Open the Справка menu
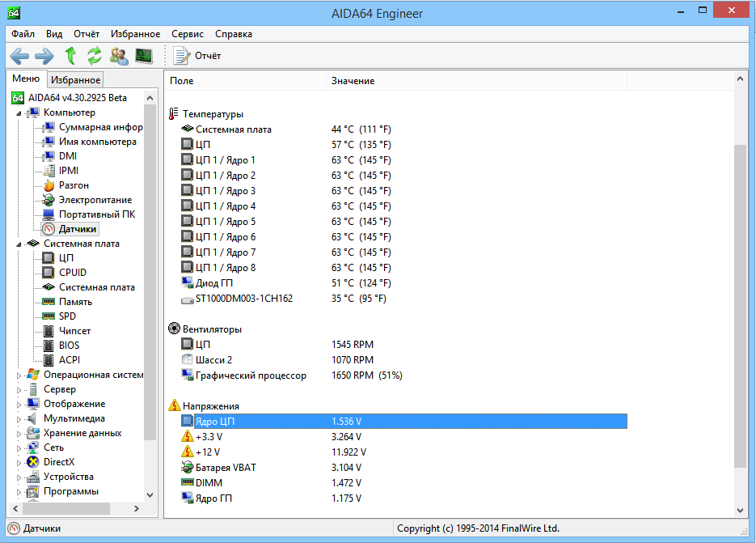756x543 pixels. pyautogui.click(x=234, y=34)
